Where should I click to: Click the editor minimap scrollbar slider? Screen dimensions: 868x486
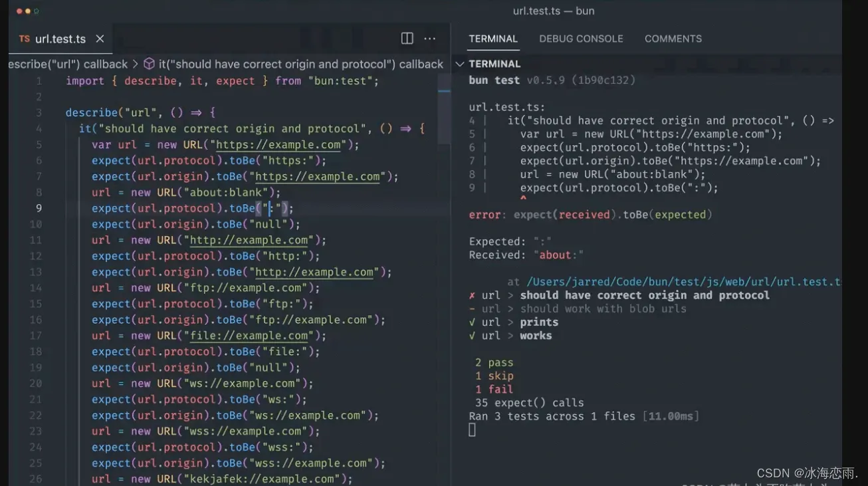coord(444,108)
